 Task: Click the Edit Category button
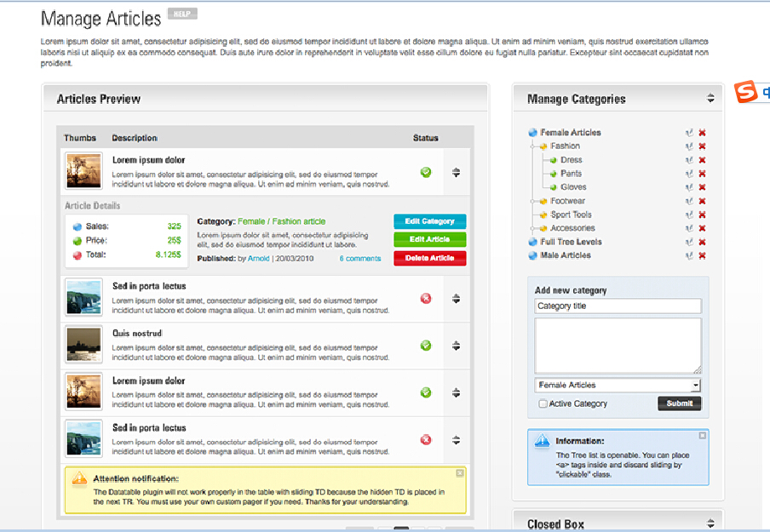(429, 221)
